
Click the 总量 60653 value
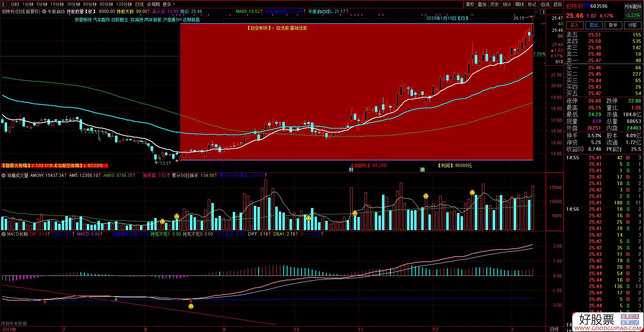[x=634, y=121]
